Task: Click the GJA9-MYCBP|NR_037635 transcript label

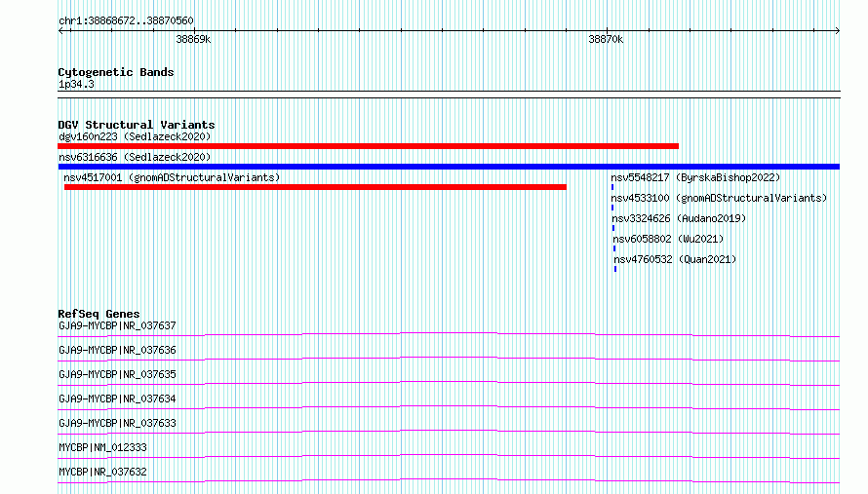Action: coord(117,374)
